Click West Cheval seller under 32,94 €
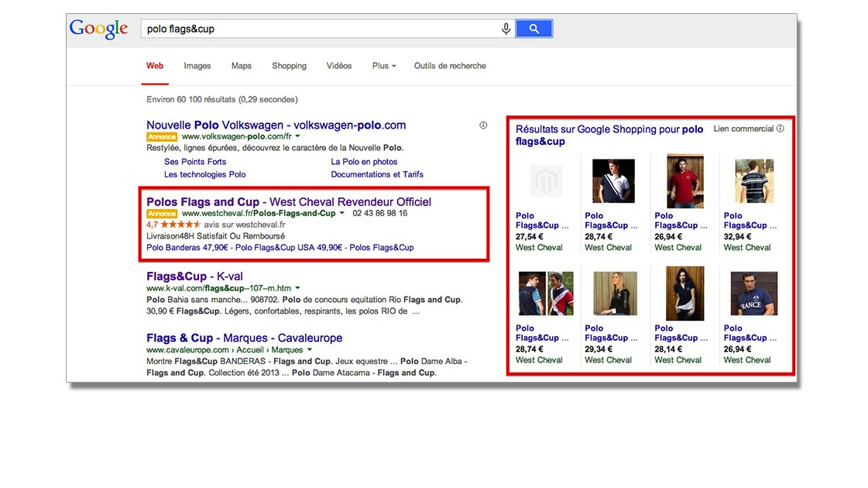 [x=746, y=248]
